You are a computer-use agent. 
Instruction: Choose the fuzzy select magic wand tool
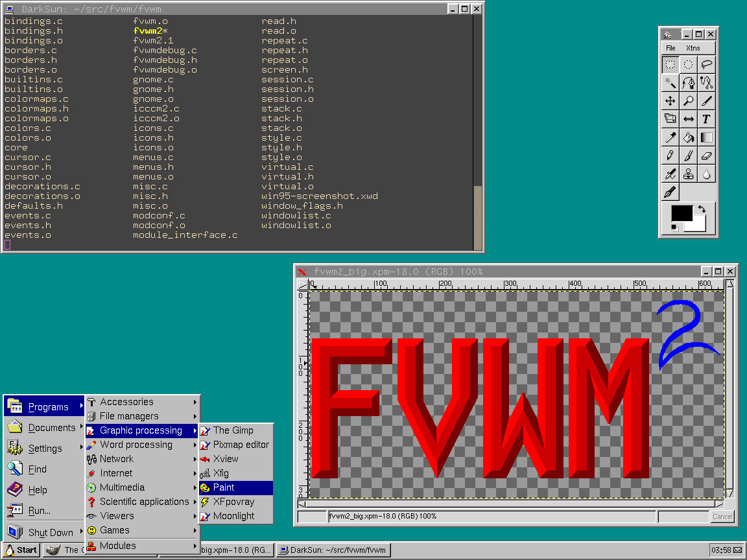click(670, 82)
